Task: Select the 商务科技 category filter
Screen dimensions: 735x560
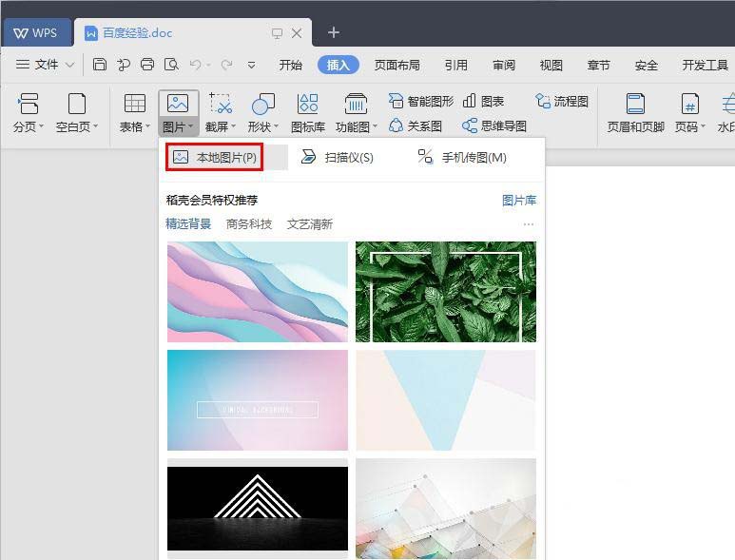Action: click(x=249, y=224)
